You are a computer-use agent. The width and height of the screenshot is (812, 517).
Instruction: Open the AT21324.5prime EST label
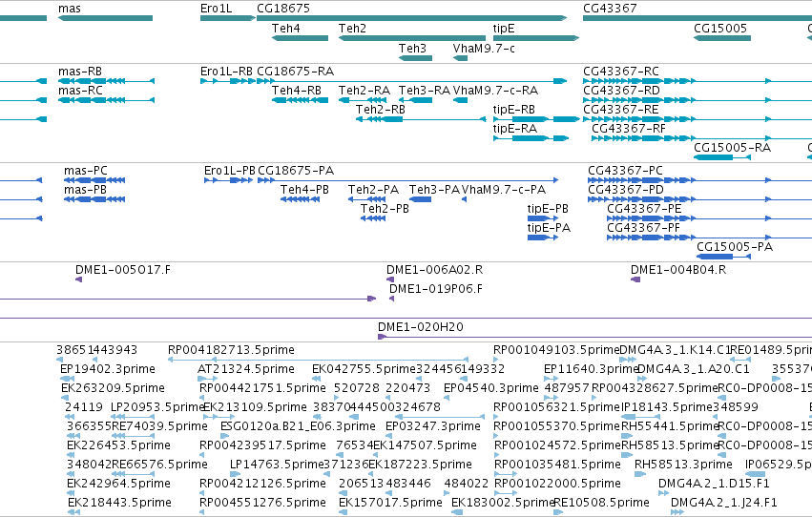(246, 369)
